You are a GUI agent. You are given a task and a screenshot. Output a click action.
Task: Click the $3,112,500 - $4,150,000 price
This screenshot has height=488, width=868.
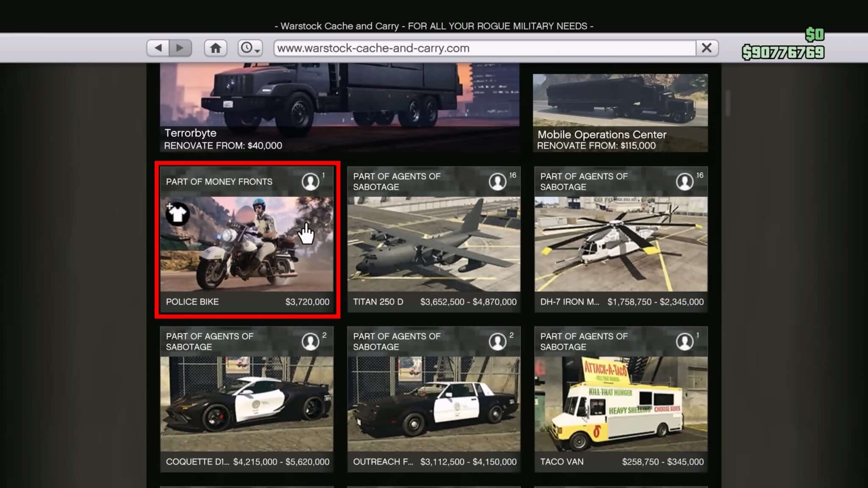pyautogui.click(x=468, y=462)
